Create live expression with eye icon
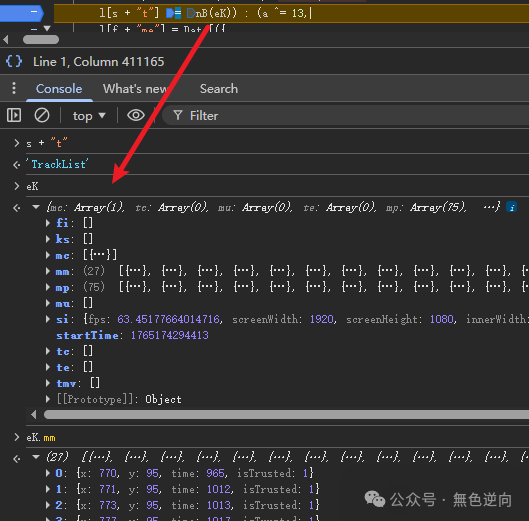This screenshot has height=521, width=529. point(136,115)
